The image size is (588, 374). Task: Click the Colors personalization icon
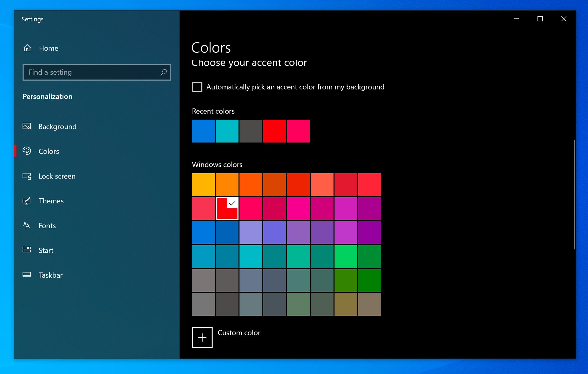pos(28,151)
